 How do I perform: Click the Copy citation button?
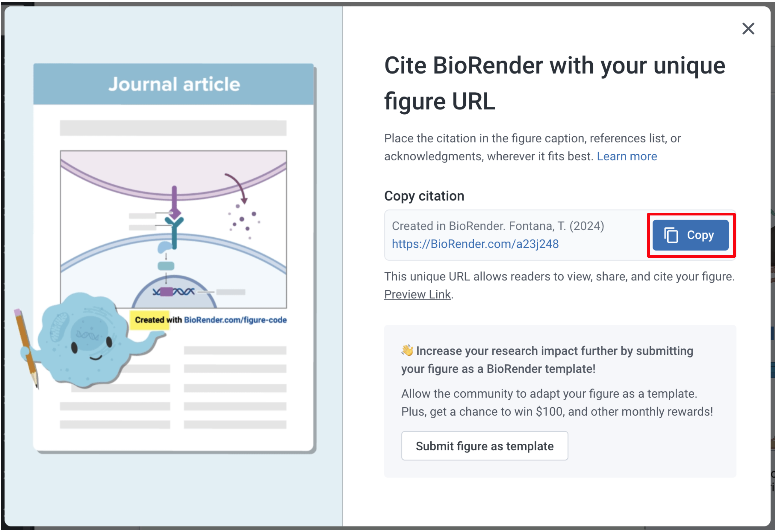[x=690, y=235]
